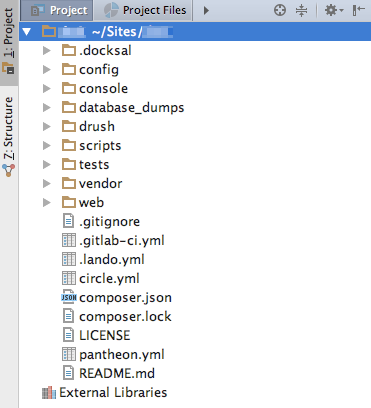This screenshot has width=371, height=408.
Task: Click the .lando.yml YAML file icon
Action: click(69, 259)
